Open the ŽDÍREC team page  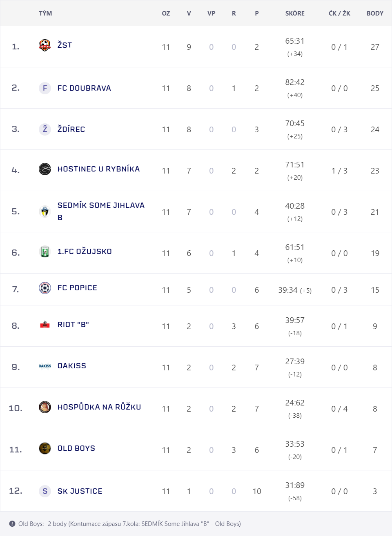click(71, 129)
